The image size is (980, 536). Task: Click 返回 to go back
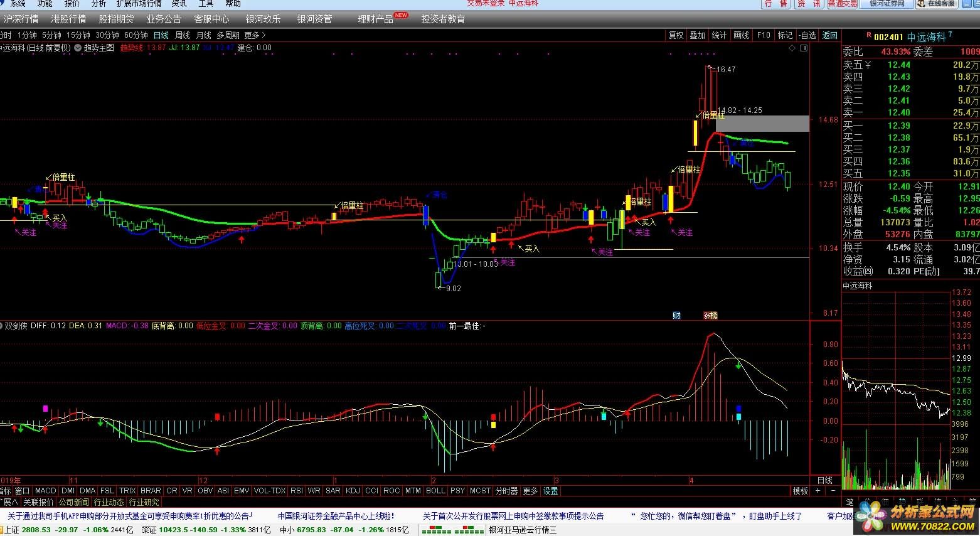pyautogui.click(x=830, y=35)
